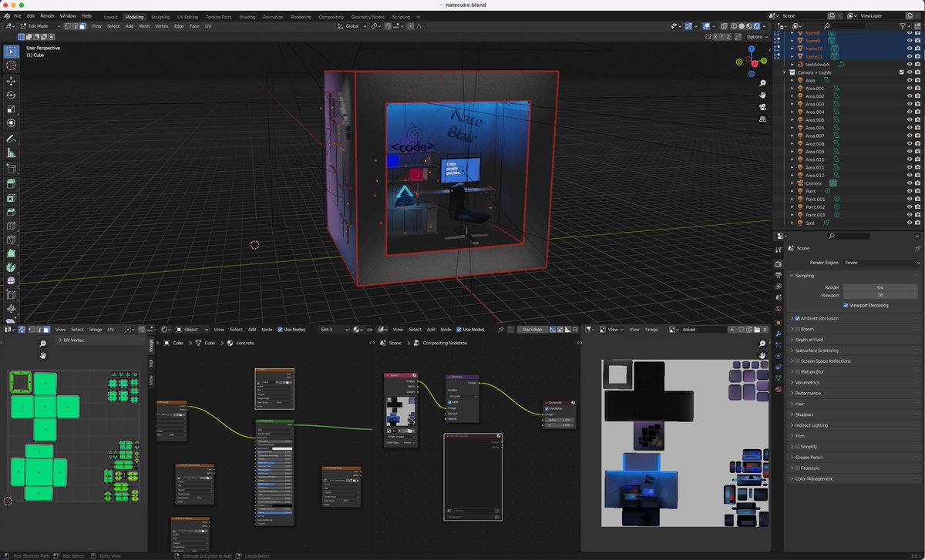Select the Annotate pencil tool

[x=11, y=139]
